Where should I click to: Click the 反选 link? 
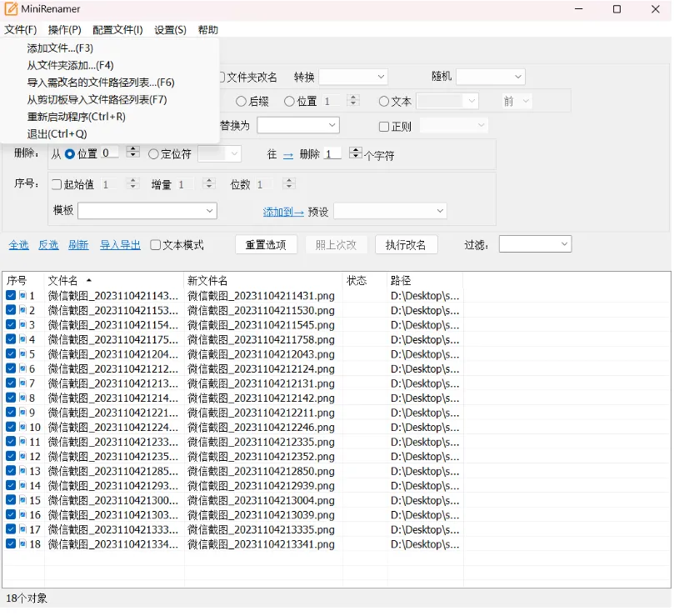point(48,245)
